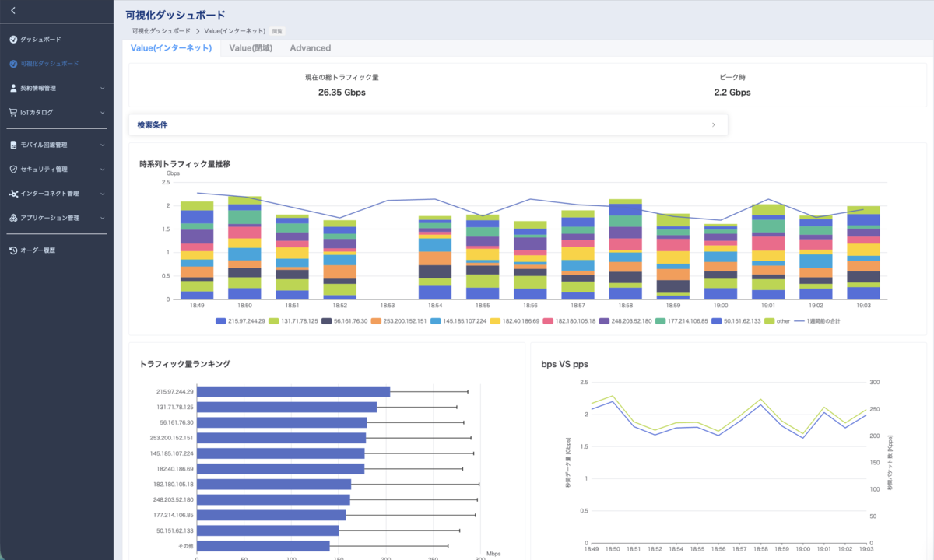Click the 253.200.152.151 label in the ranking chart
The height and width of the screenshot is (560, 934).
[173, 438]
